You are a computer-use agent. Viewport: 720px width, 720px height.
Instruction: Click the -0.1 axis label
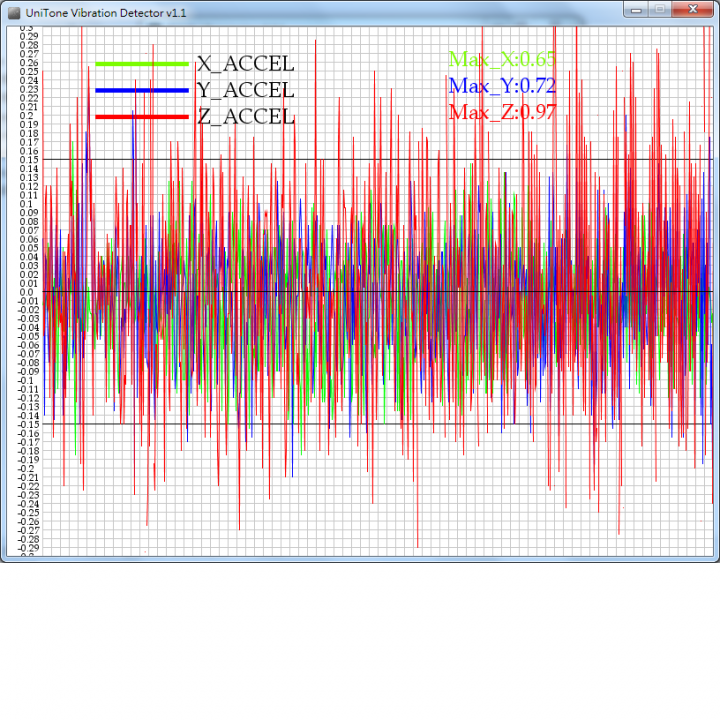pyautogui.click(x=26, y=381)
